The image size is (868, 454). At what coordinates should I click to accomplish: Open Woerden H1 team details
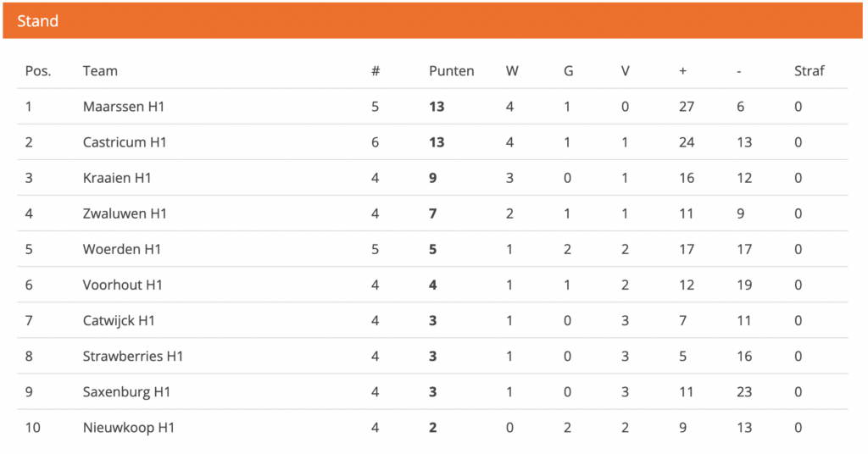coord(122,249)
